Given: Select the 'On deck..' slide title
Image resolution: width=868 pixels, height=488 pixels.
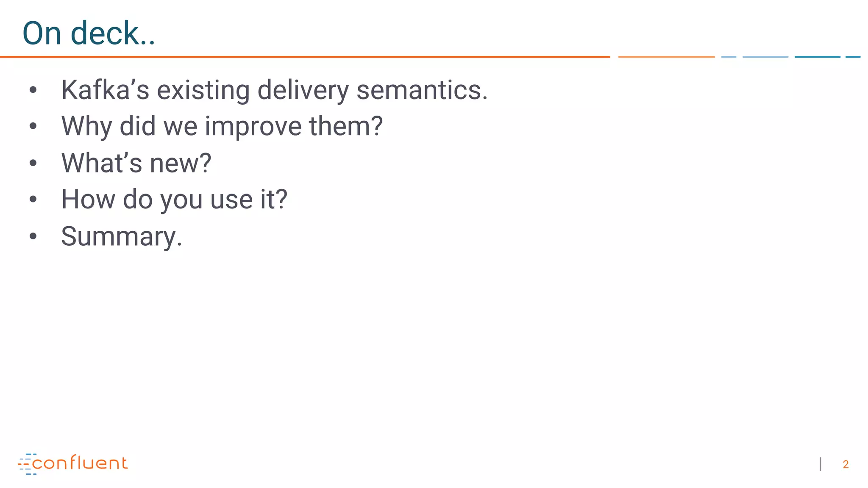Looking at the screenshot, I should [x=89, y=33].
